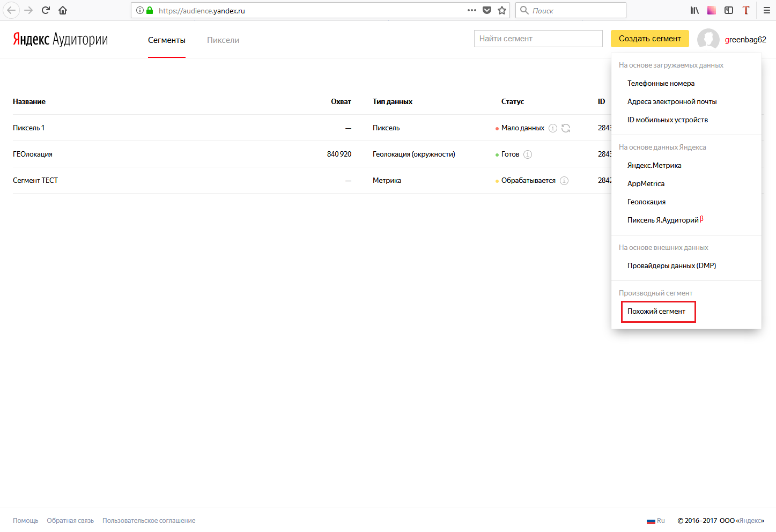Bookmark this page with star icon
Screen dimensions: 776x532
click(502, 10)
